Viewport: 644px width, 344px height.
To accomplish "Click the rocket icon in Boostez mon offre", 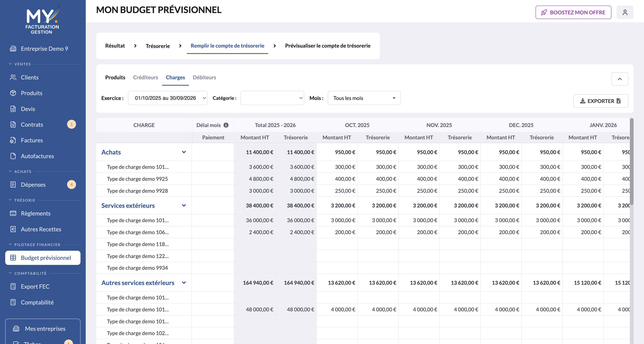I will pyautogui.click(x=544, y=12).
